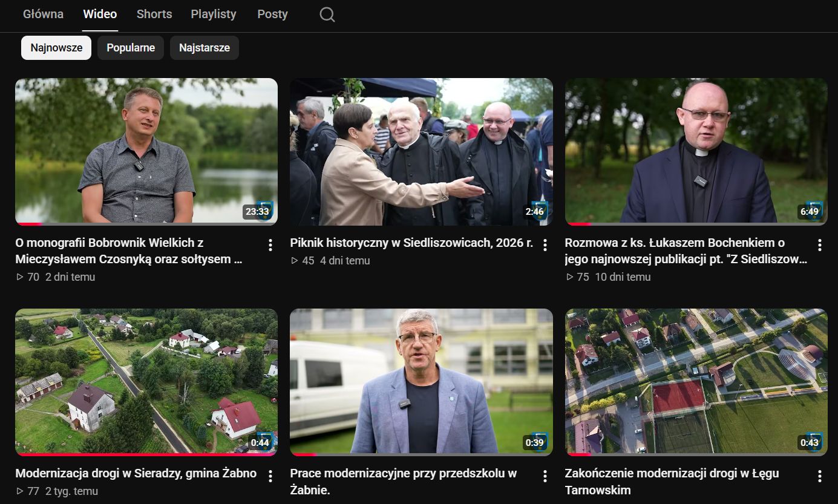
Task: Open title 'Prace modernizacyjne przy przedszkolu w Żabnie.'
Action: coord(403,482)
